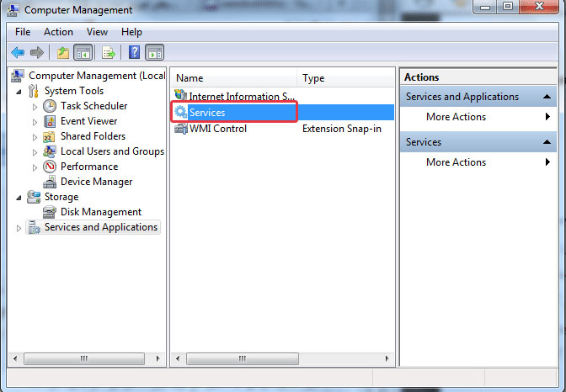This screenshot has height=392, width=566.
Task: Click the Back arrow toolbar button
Action: pyautogui.click(x=18, y=53)
